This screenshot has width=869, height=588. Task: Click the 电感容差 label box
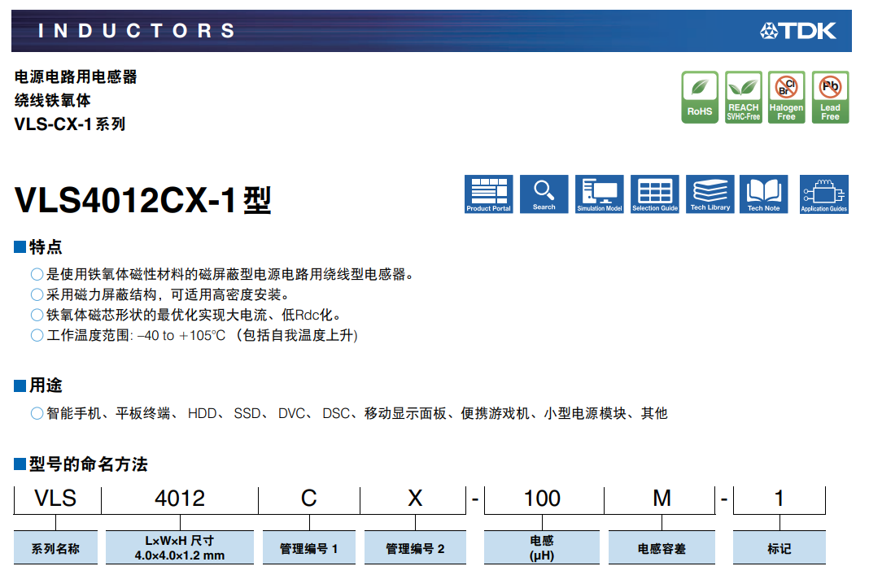pyautogui.click(x=662, y=547)
